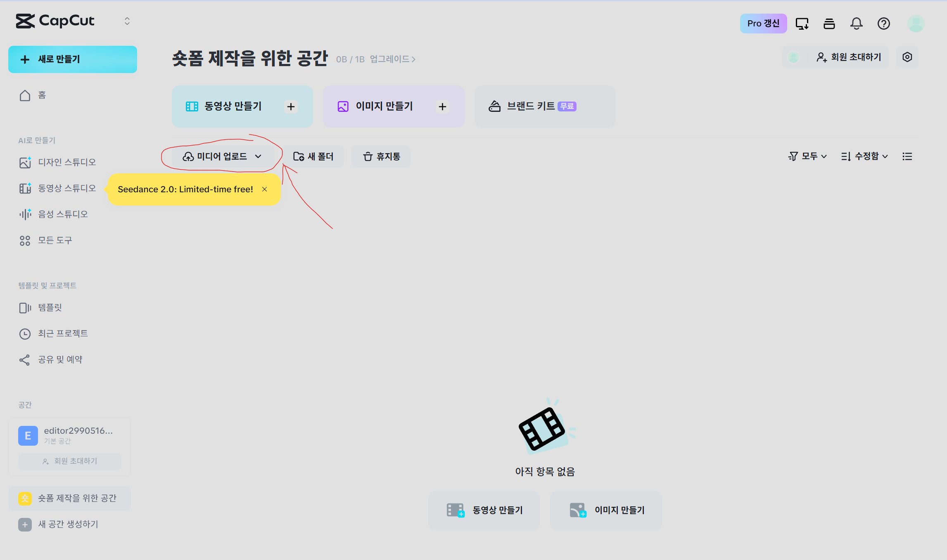Click the 새로 만들기 button
The width and height of the screenshot is (947, 560).
pos(73,59)
